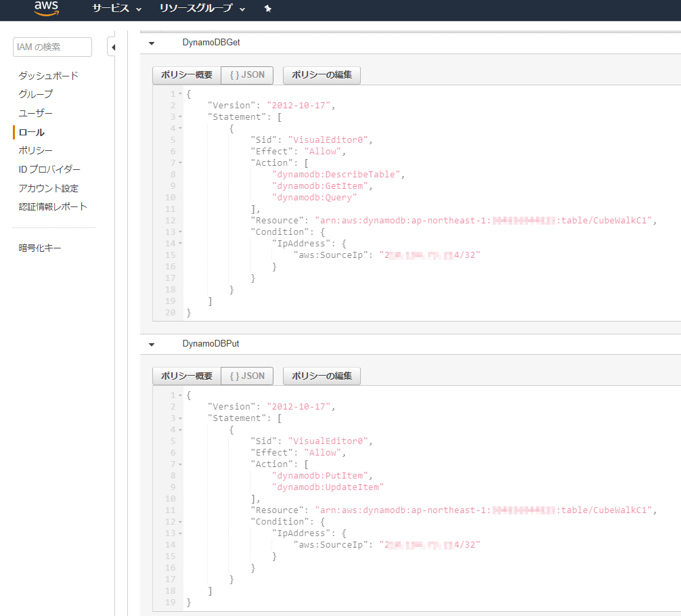Image resolution: width=681 pixels, height=616 pixels.
Task: Open 認証情報レポート from the sidebar
Action: click(51, 206)
